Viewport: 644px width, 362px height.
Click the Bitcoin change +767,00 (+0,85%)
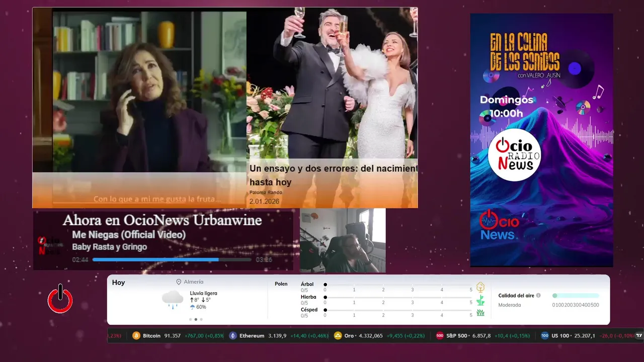204,336
